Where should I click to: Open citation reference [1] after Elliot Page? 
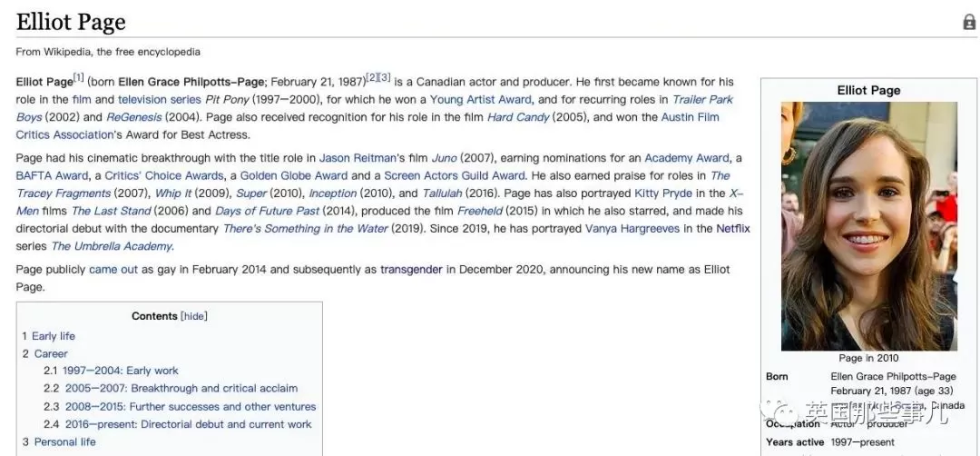coord(78,77)
